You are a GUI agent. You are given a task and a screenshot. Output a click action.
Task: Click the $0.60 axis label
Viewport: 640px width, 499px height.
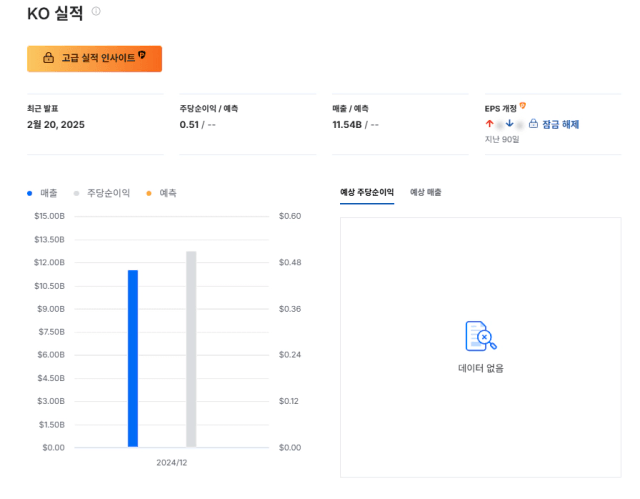coord(290,216)
